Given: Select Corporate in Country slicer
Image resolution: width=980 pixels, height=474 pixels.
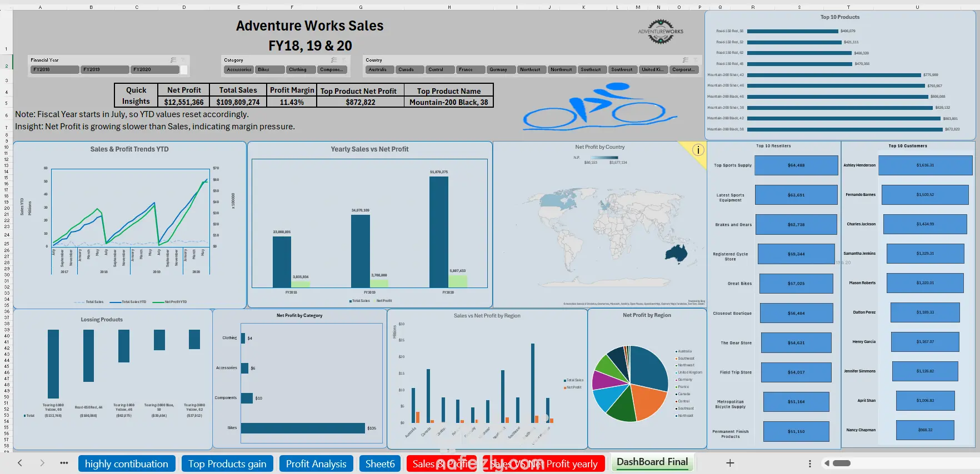Looking at the screenshot, I should coord(683,70).
